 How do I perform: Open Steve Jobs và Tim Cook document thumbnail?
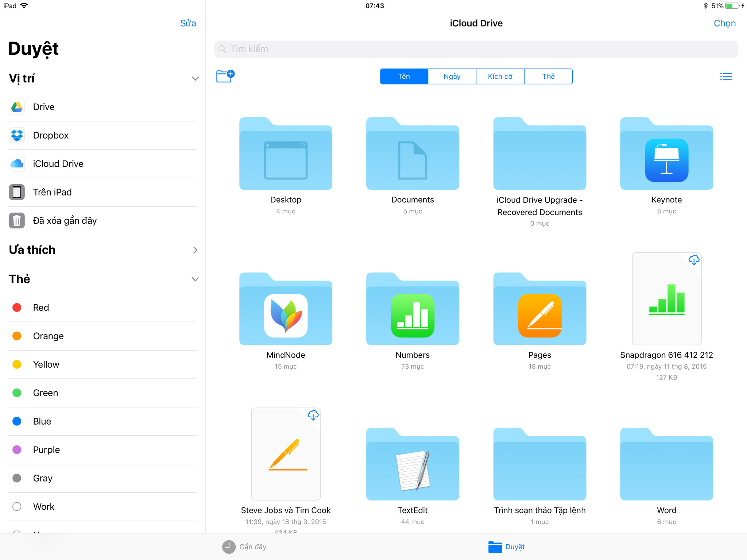[286, 454]
